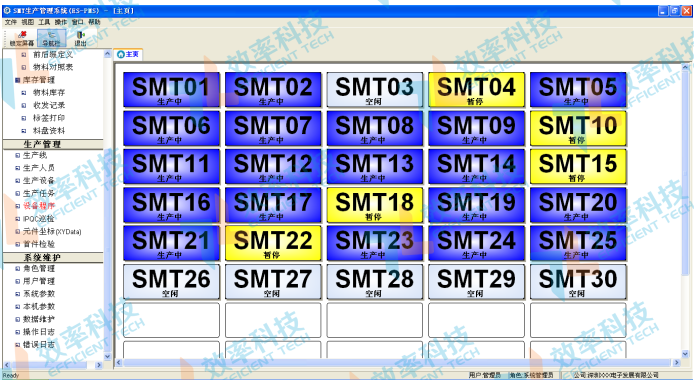Click the icon beside 前后缀定义

point(24,55)
